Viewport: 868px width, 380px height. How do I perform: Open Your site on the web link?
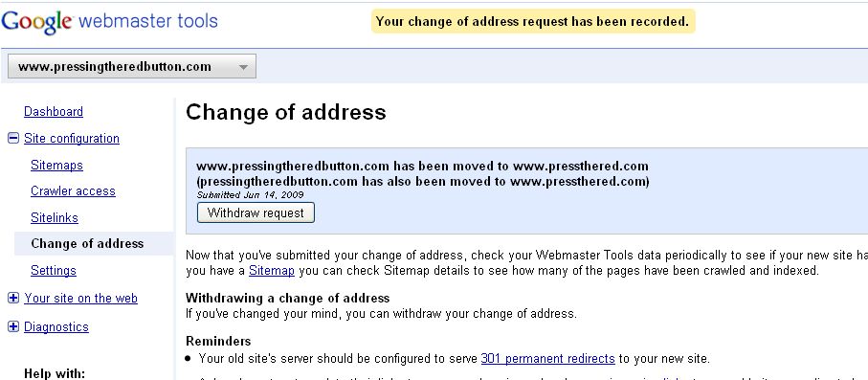tap(80, 298)
